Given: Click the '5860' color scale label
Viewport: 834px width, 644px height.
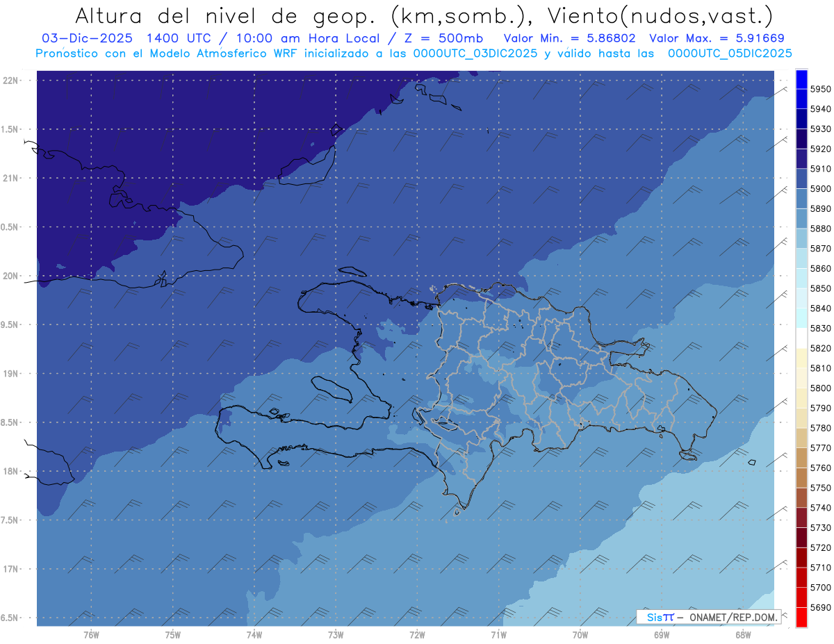Looking at the screenshot, I should coord(820,268).
